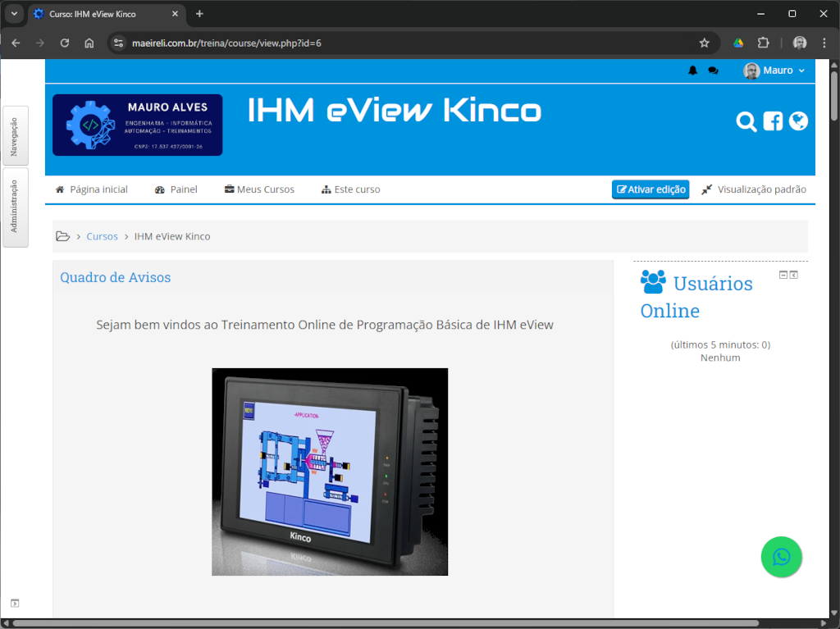Screen dimensions: 840x629
Task: Click the '(últimos 5 minutos: 0)' text
Action: coord(720,344)
